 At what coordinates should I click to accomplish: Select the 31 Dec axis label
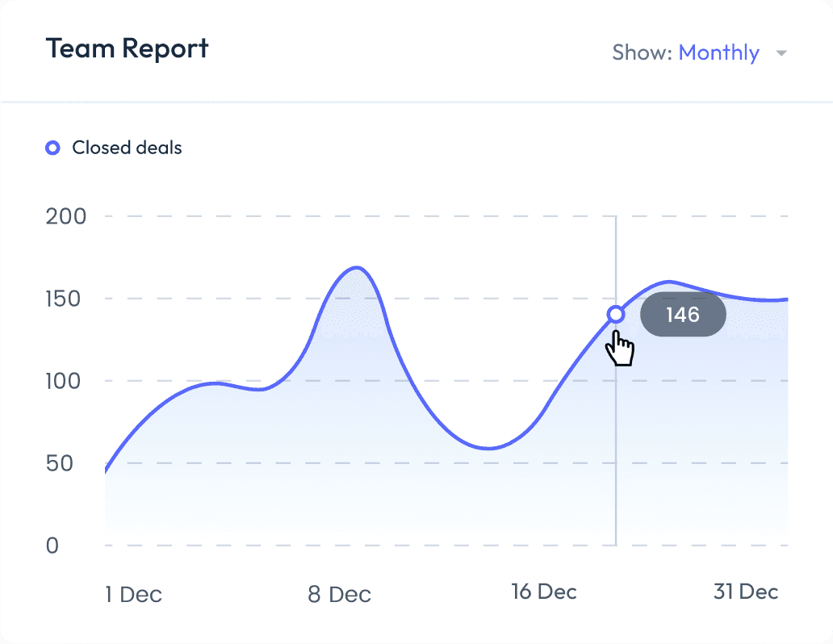[x=746, y=592]
